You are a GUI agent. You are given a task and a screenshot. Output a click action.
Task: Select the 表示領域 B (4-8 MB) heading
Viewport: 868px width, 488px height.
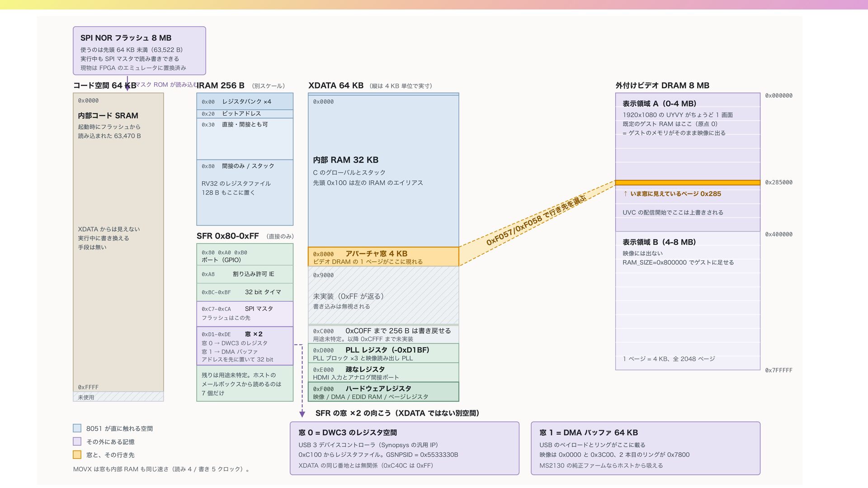coord(659,242)
